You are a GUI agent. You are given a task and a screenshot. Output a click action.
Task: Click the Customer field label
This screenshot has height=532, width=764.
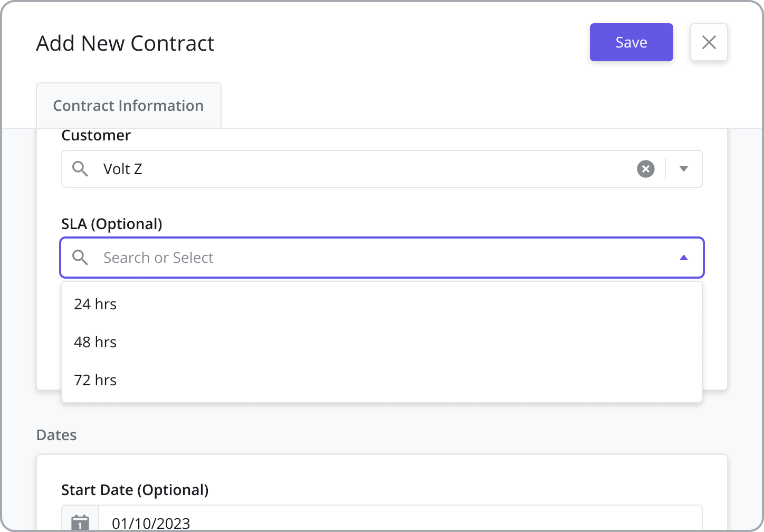[96, 135]
